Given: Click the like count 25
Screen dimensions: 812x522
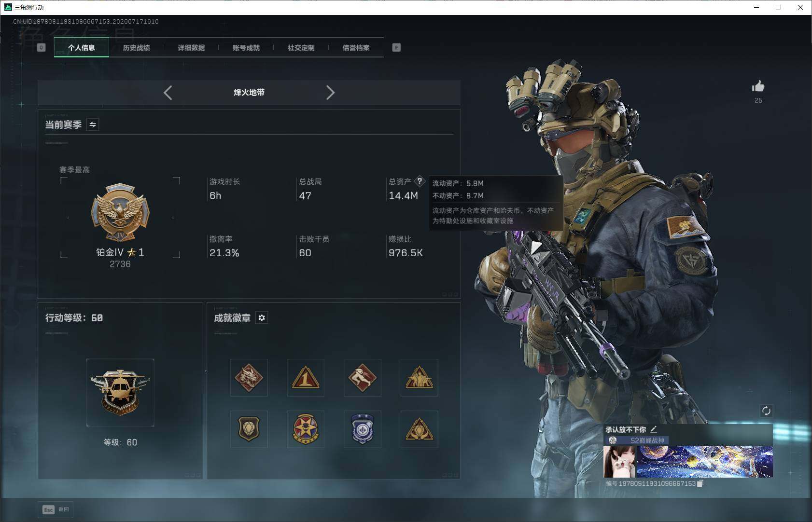Looking at the screenshot, I should coord(758,100).
